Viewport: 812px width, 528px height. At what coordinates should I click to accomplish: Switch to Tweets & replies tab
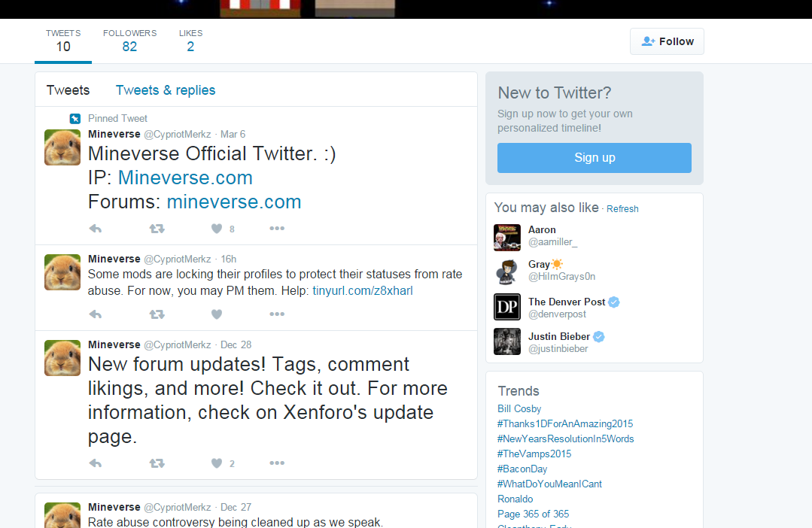click(x=166, y=90)
